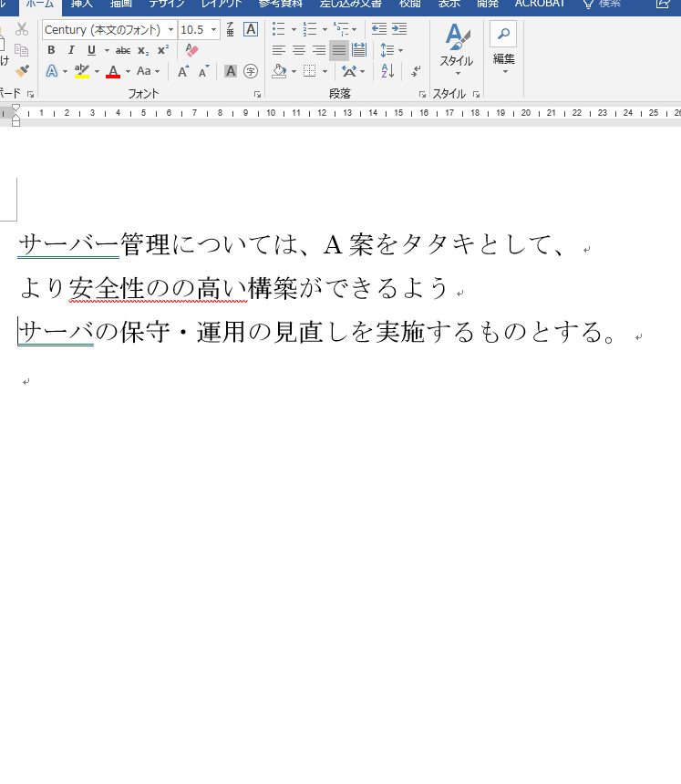Click the Sort (A-Z) icon
Image resolution: width=681 pixels, height=784 pixels.
click(x=387, y=70)
